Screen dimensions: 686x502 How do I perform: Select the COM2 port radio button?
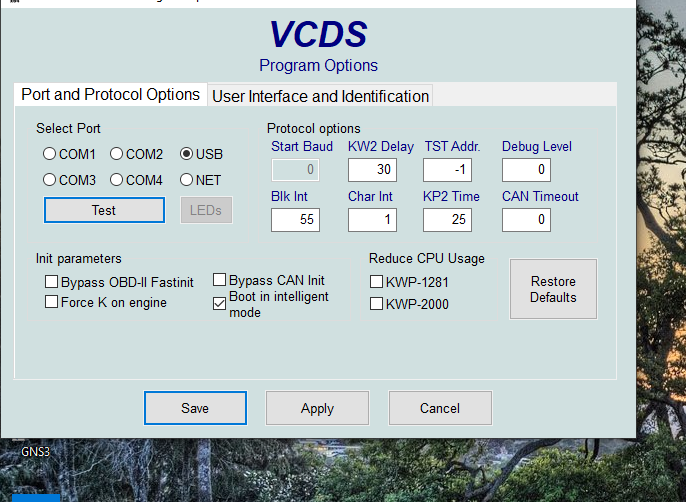click(x=116, y=154)
